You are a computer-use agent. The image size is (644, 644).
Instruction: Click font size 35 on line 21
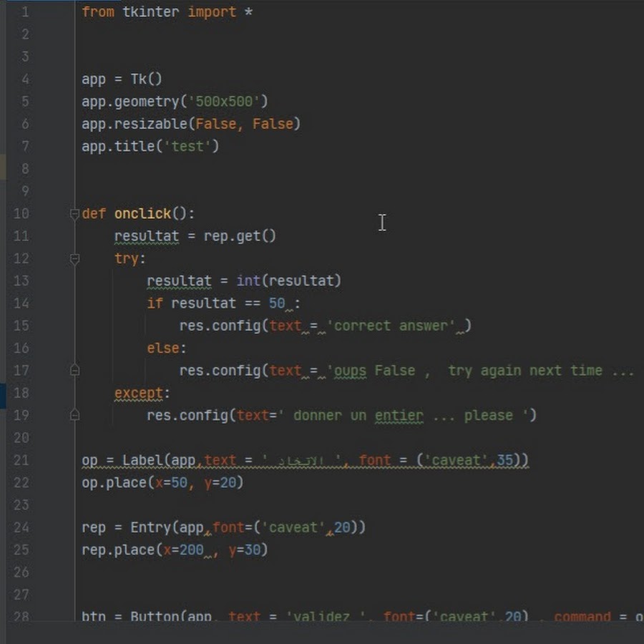pos(504,460)
